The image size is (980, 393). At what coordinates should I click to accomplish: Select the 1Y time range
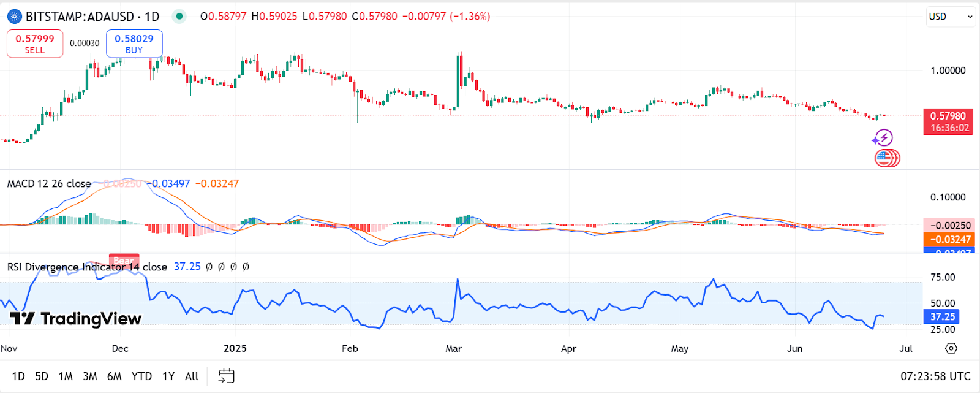(x=168, y=376)
